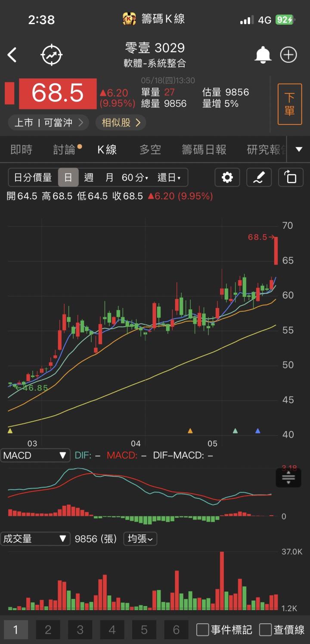Open chart settings gear icon

(227, 177)
